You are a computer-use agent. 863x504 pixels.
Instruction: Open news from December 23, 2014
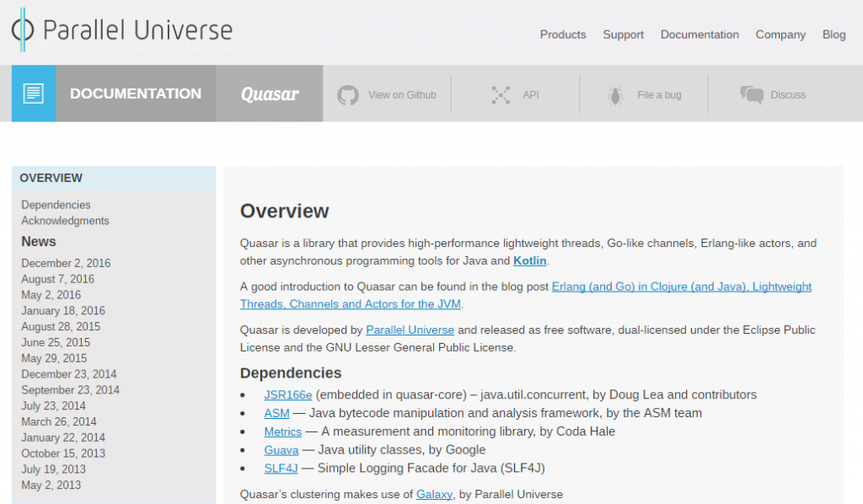click(x=69, y=374)
